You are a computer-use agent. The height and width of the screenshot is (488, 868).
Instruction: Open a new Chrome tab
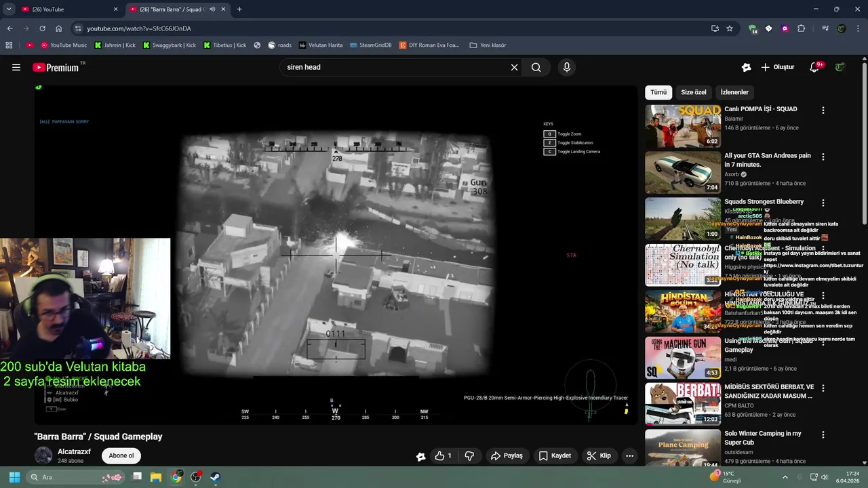click(x=239, y=9)
